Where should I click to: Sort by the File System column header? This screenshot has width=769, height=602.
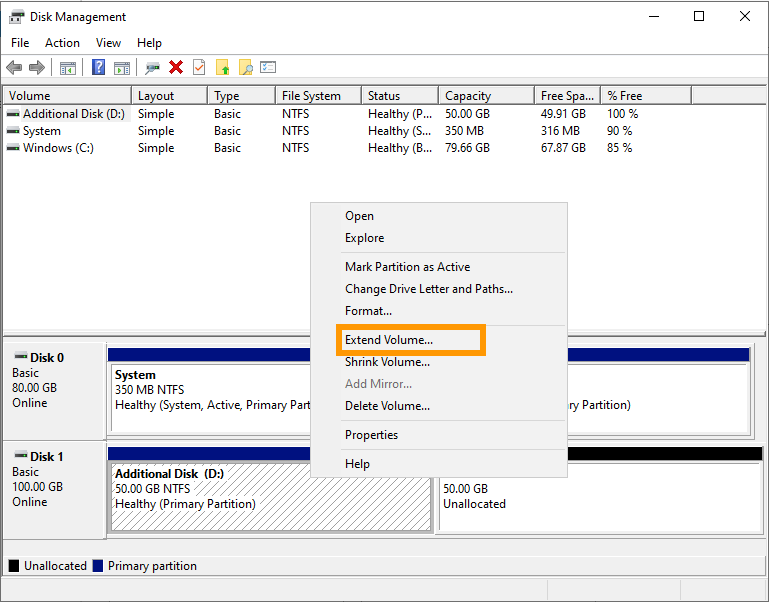(x=311, y=96)
